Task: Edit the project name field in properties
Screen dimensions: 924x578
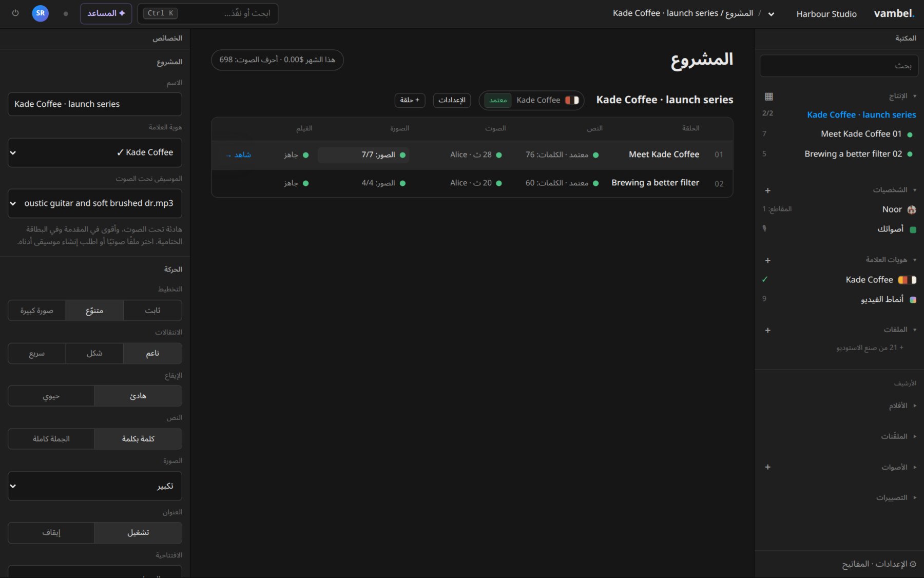Action: (x=95, y=104)
